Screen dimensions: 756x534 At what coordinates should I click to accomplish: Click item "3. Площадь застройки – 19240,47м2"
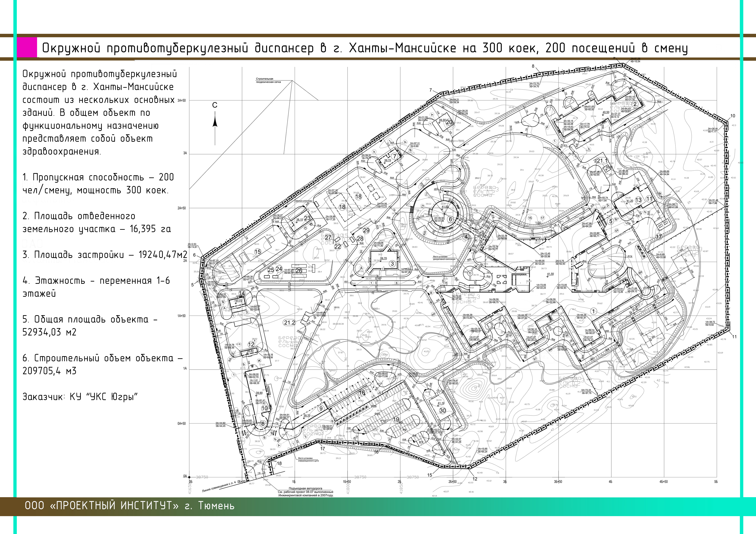pos(105,255)
